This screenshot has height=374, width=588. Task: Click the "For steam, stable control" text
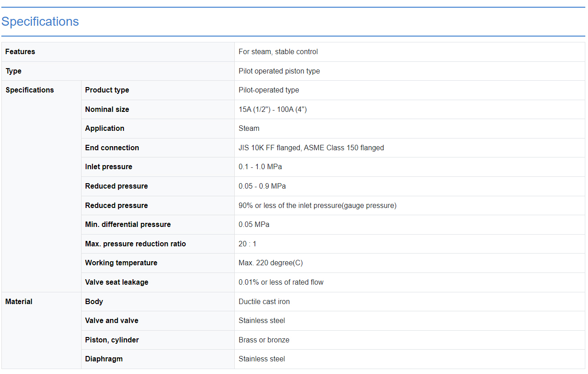click(x=278, y=52)
